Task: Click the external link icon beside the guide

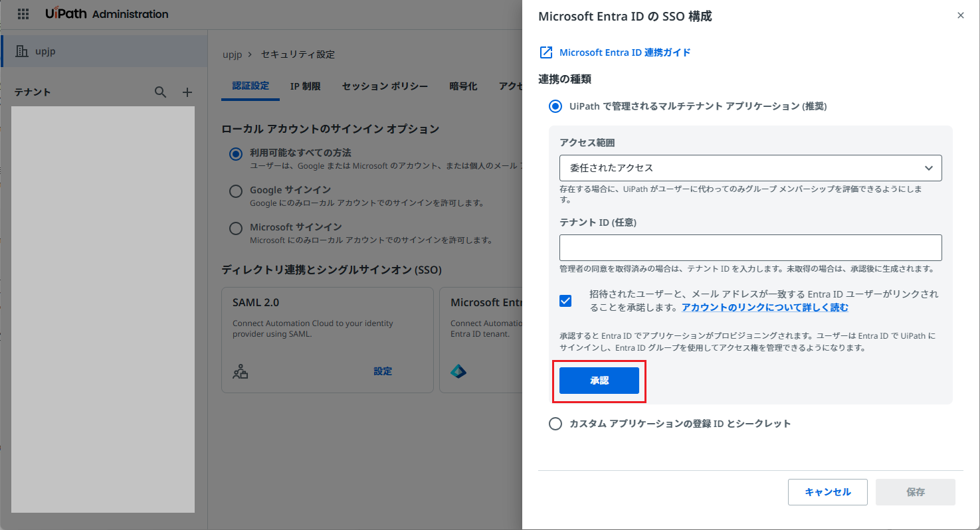Action: point(545,52)
